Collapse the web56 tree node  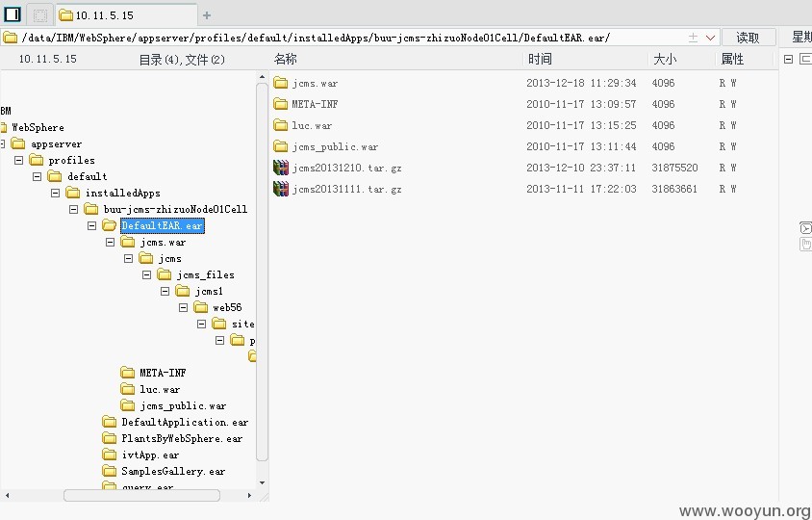pyautogui.click(x=184, y=307)
